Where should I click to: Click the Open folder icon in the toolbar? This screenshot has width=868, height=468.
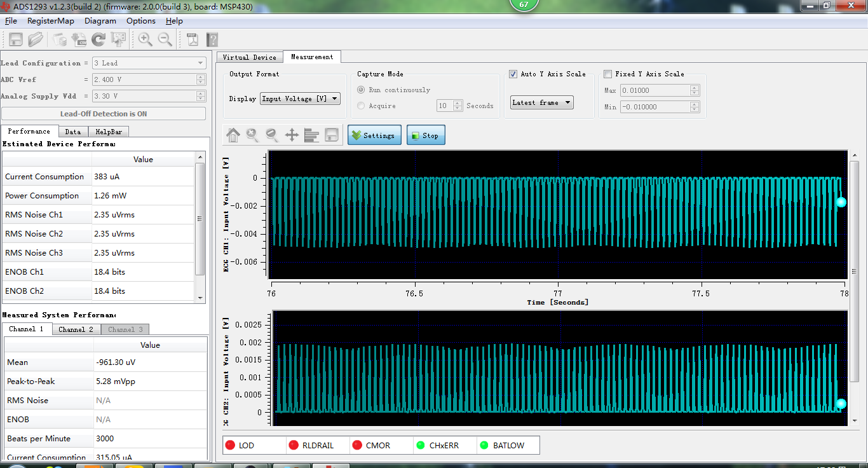tap(36, 39)
